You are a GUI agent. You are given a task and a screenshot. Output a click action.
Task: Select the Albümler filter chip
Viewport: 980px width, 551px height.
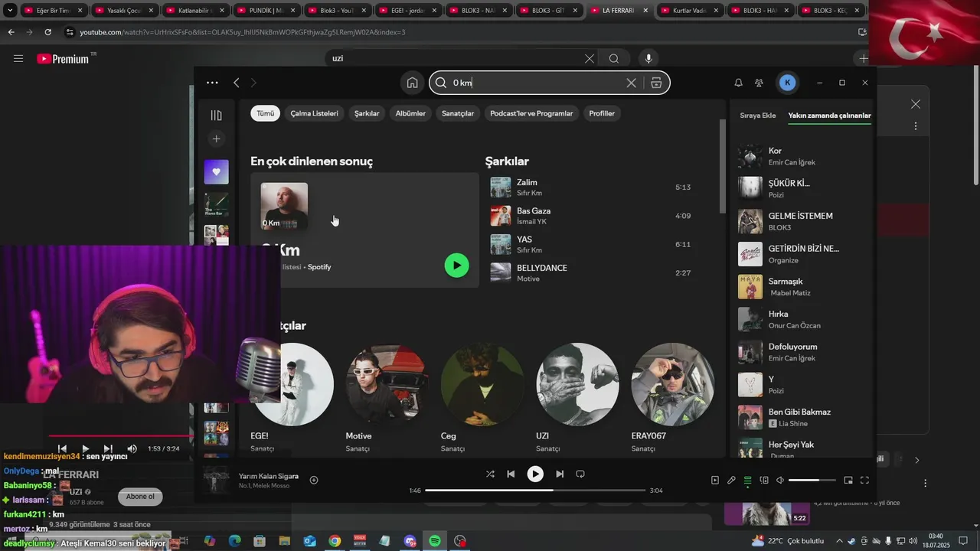coord(410,113)
